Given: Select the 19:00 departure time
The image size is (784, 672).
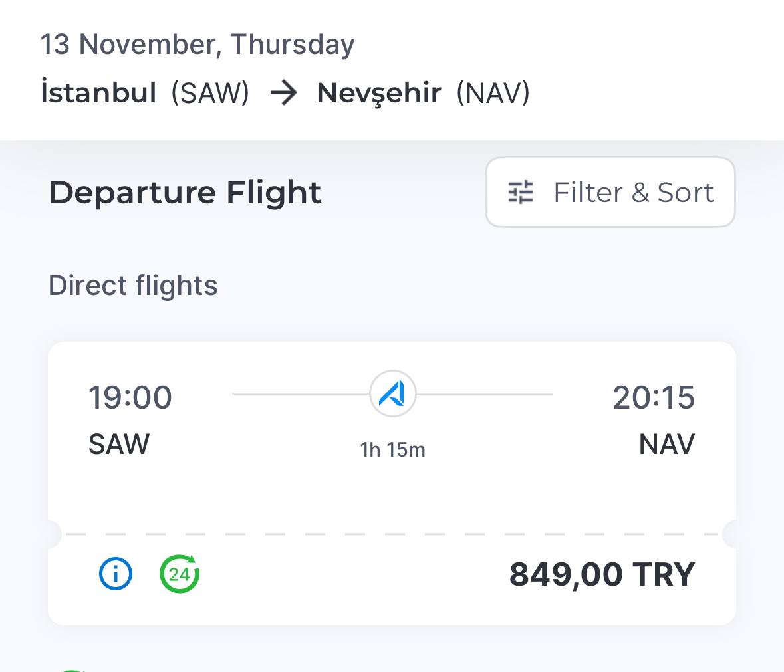Looking at the screenshot, I should click(x=130, y=397).
